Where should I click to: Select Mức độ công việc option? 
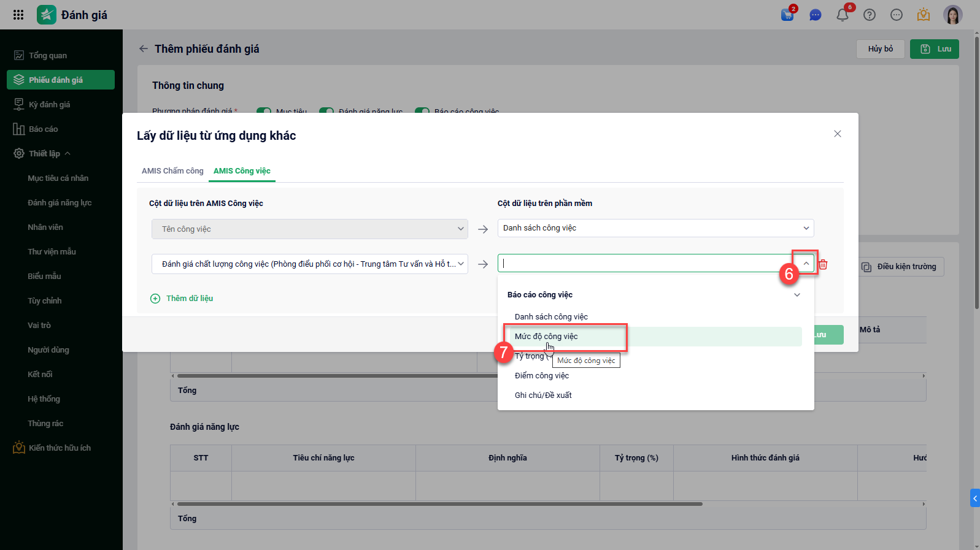(x=546, y=337)
